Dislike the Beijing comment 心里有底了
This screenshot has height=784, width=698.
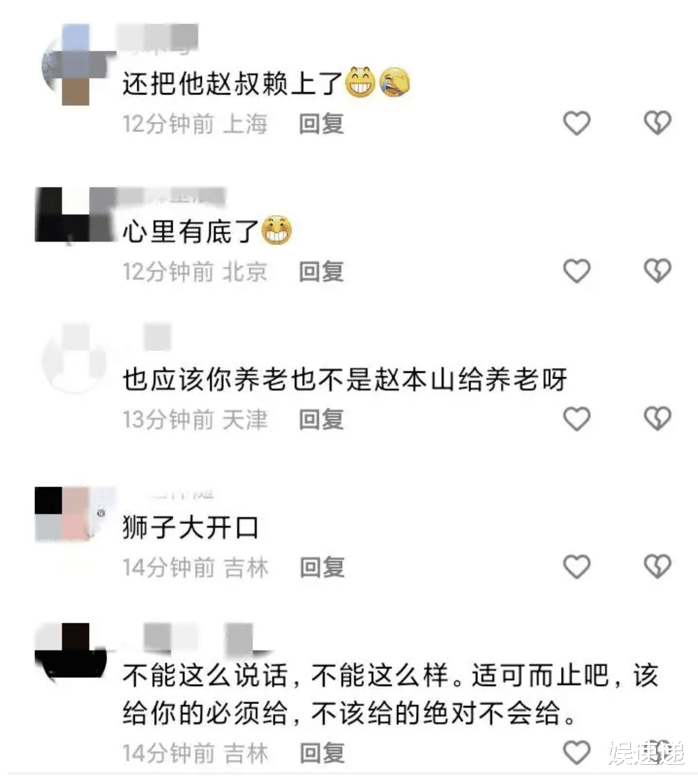657,271
